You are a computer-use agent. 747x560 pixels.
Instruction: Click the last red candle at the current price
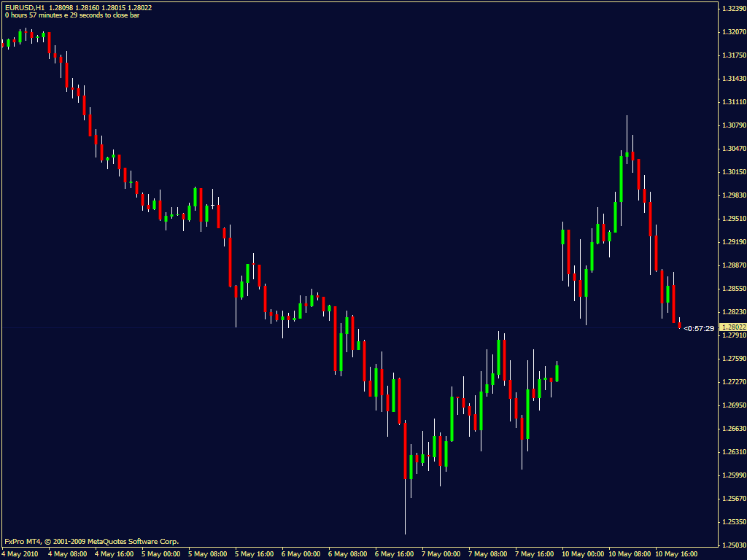[679, 325]
